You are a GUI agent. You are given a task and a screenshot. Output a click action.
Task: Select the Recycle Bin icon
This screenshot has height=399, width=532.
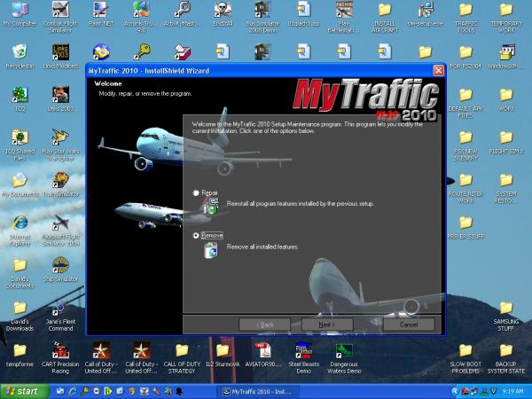coord(20,57)
